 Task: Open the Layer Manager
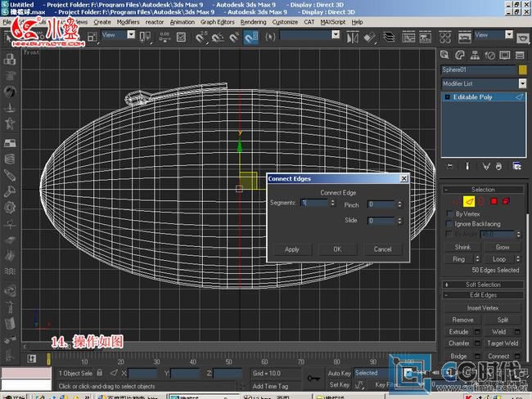389,37
